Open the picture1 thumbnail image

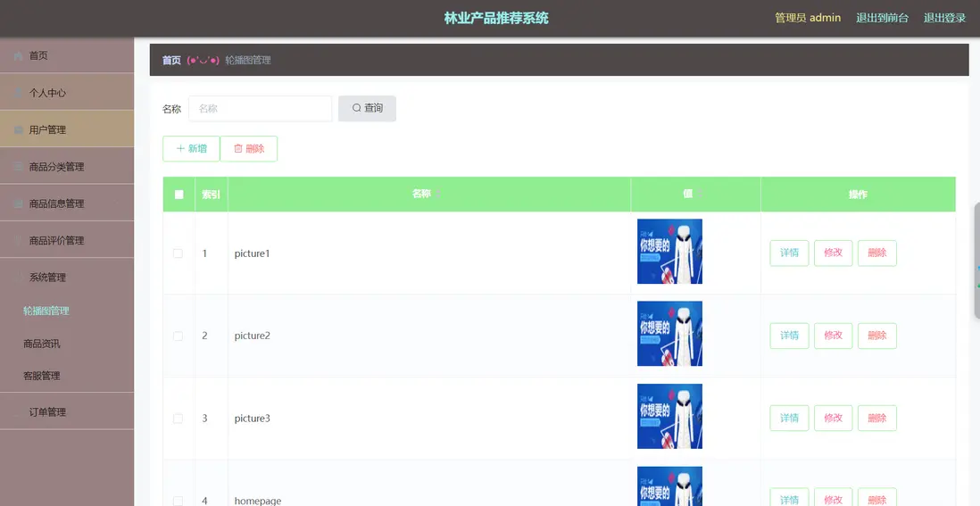click(669, 251)
